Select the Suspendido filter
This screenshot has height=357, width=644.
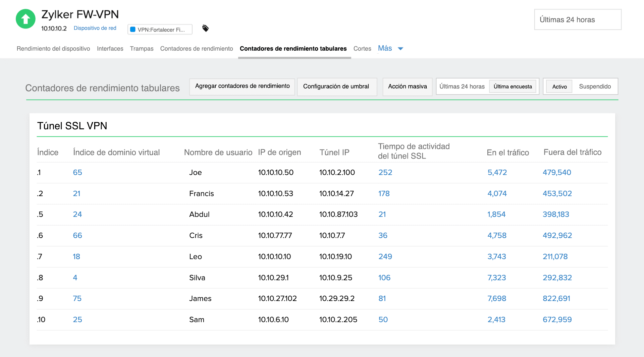coord(595,86)
